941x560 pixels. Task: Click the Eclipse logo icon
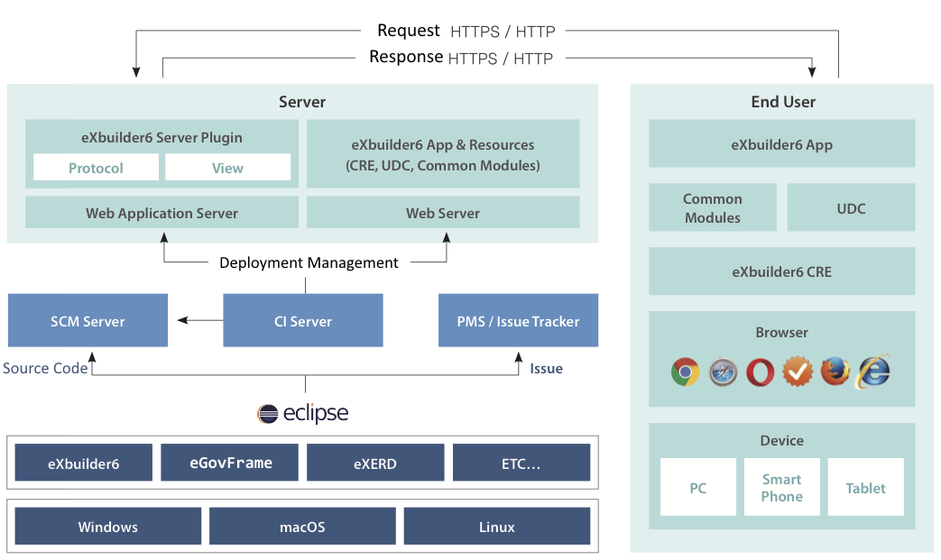click(x=268, y=414)
